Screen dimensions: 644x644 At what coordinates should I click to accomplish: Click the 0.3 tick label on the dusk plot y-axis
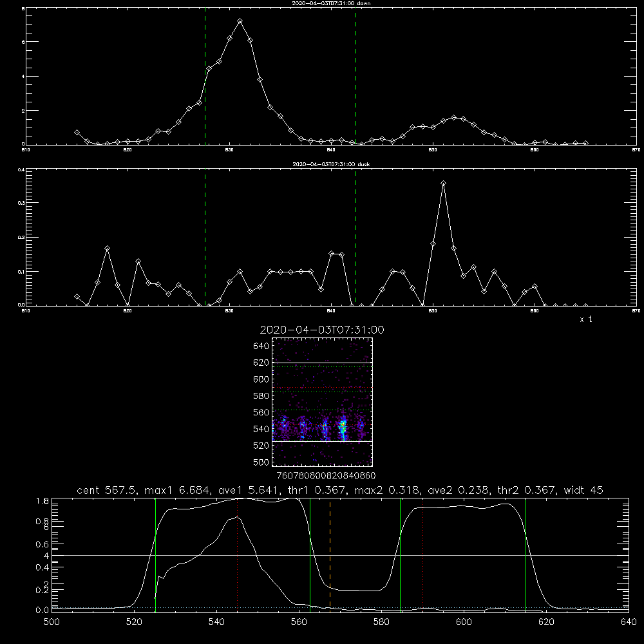click(x=21, y=203)
